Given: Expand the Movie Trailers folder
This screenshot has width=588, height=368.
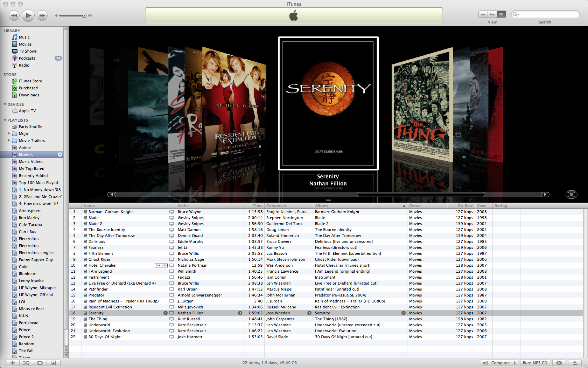Looking at the screenshot, I should pyautogui.click(x=9, y=141).
